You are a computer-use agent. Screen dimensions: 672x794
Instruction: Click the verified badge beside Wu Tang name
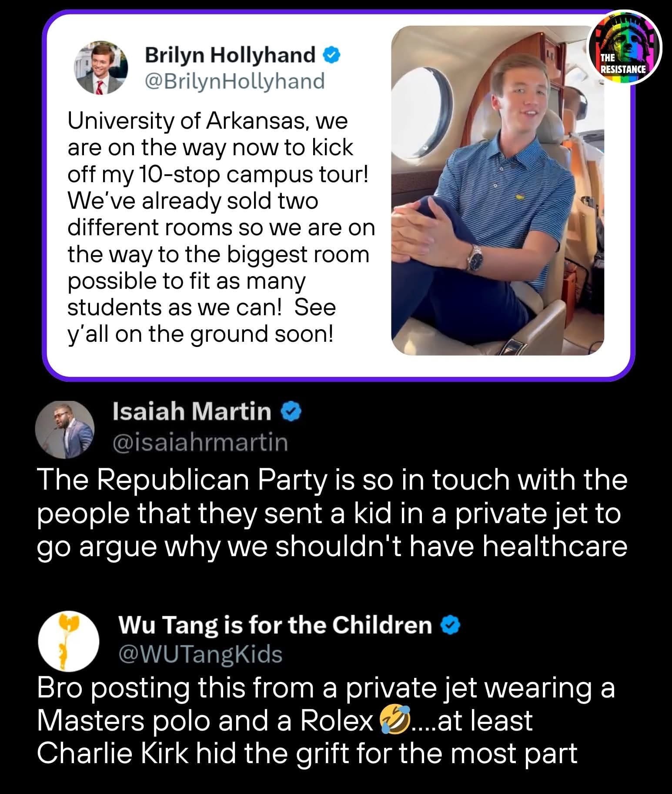[451, 626]
